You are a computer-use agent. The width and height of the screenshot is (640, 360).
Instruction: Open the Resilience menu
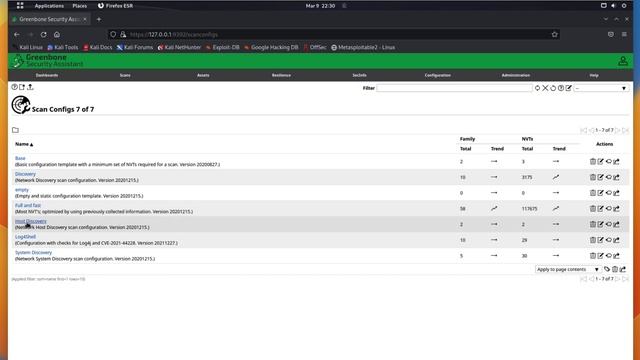pyautogui.click(x=281, y=75)
